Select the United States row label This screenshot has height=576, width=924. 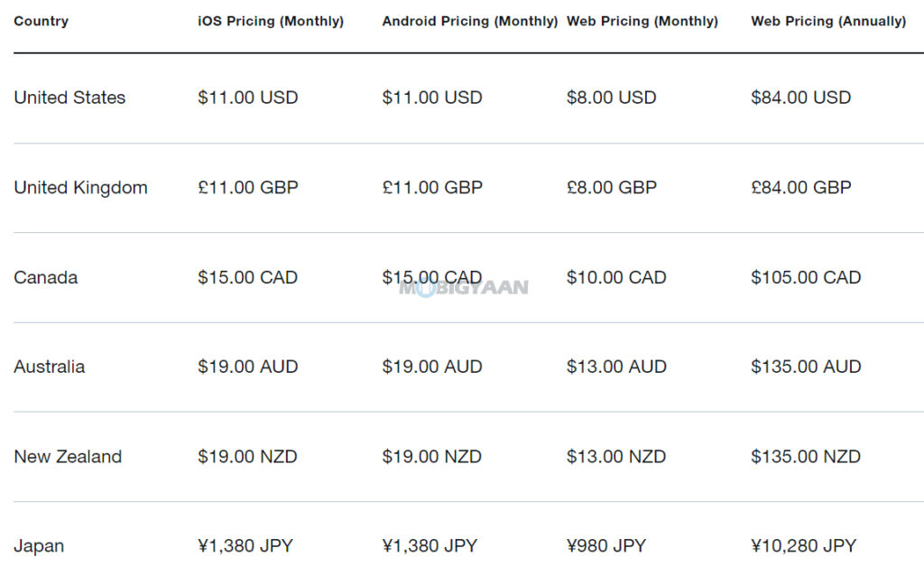click(69, 98)
